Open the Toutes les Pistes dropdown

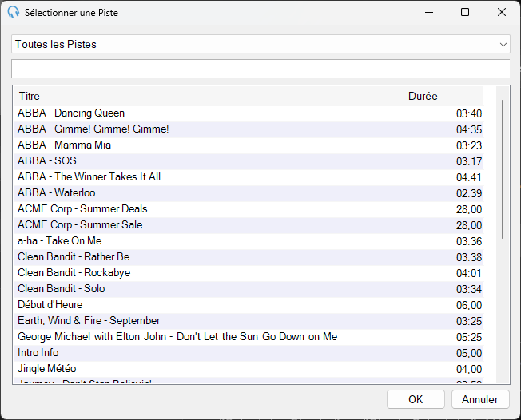click(x=260, y=44)
